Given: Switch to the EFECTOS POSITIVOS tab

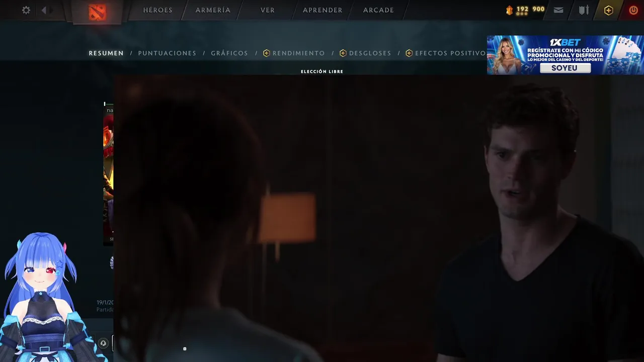Looking at the screenshot, I should (x=450, y=53).
